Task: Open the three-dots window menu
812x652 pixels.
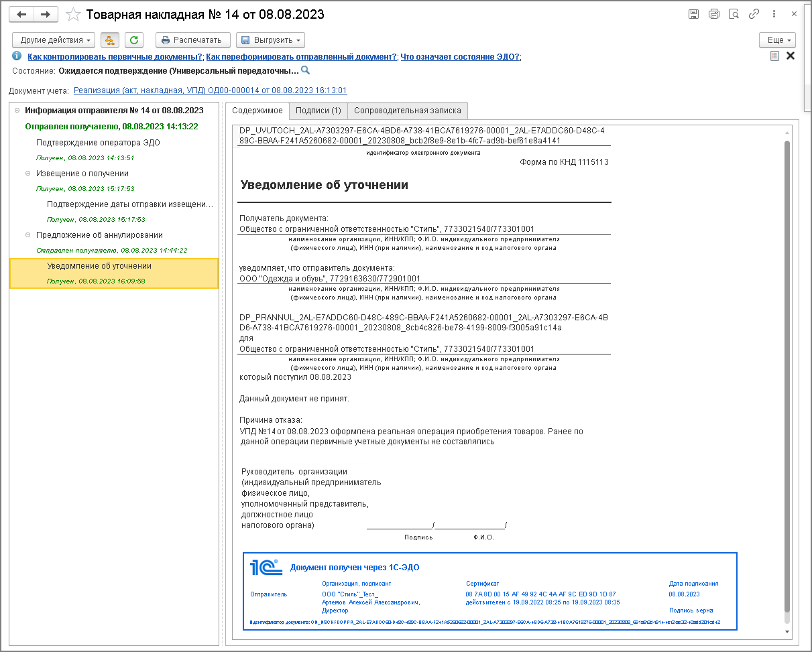Action: [x=774, y=14]
